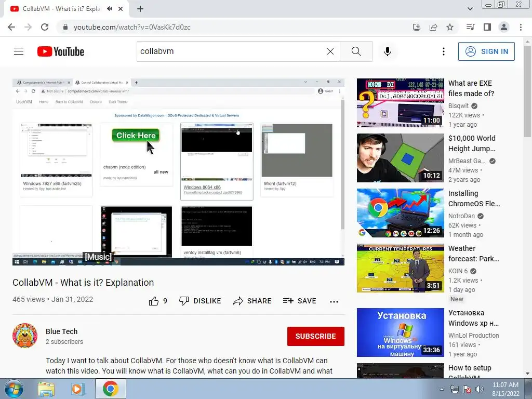
Task: Open the Weather forecast video thumbnail
Action: point(401,268)
